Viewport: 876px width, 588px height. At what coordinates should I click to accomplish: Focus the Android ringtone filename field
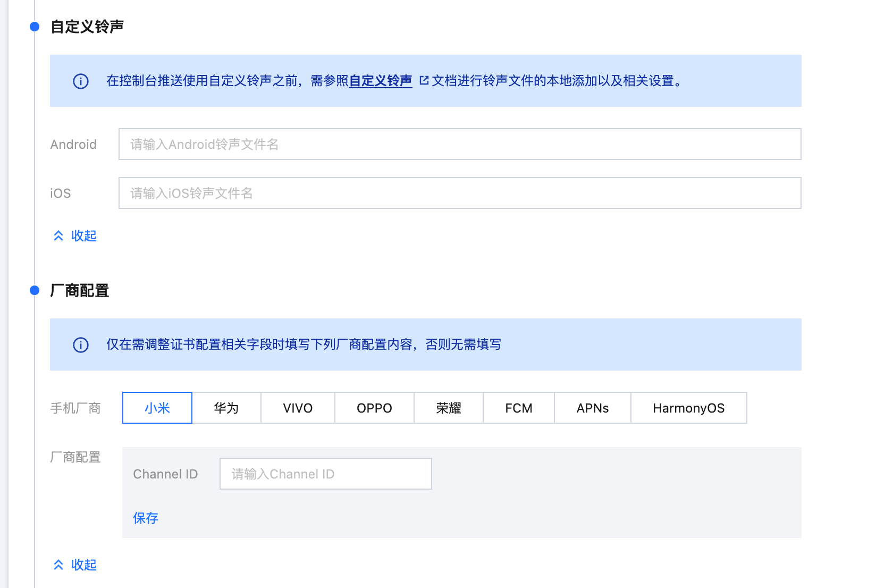tap(459, 144)
